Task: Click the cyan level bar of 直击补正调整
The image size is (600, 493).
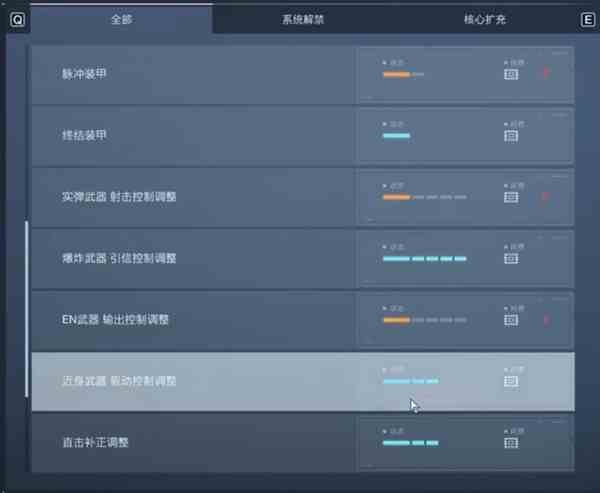Action: point(411,443)
